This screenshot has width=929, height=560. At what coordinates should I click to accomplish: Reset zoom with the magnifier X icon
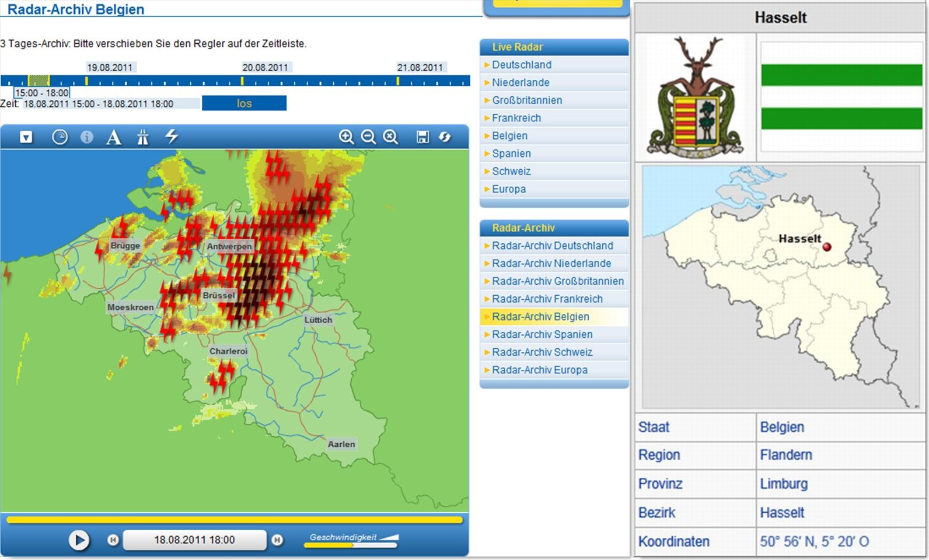coord(390,137)
